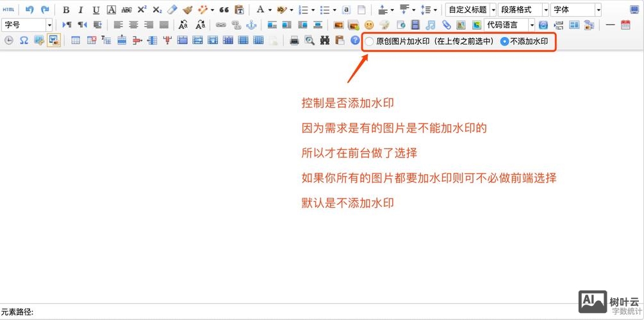The image size is (644, 320).
Task: Center align the text
Action: [133, 25]
